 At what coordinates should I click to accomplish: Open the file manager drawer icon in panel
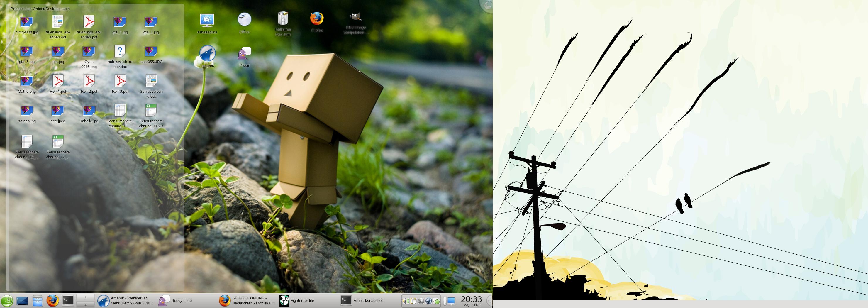tap(38, 301)
